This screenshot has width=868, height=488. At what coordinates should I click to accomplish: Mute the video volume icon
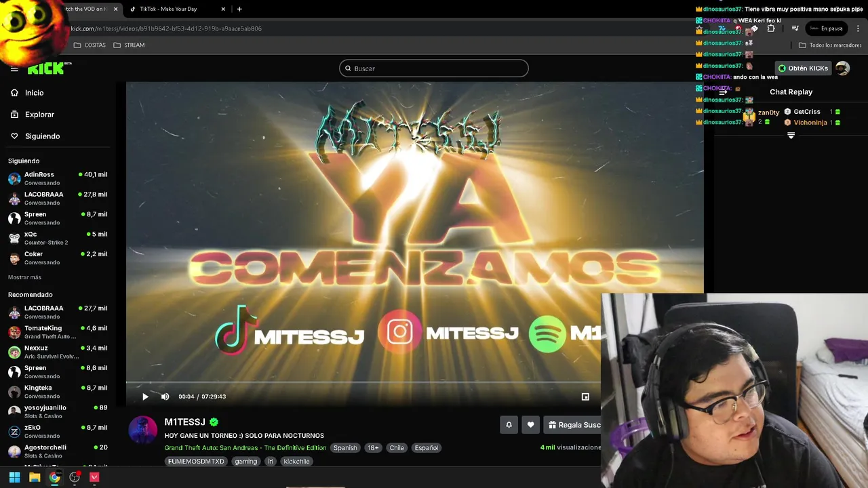165,396
